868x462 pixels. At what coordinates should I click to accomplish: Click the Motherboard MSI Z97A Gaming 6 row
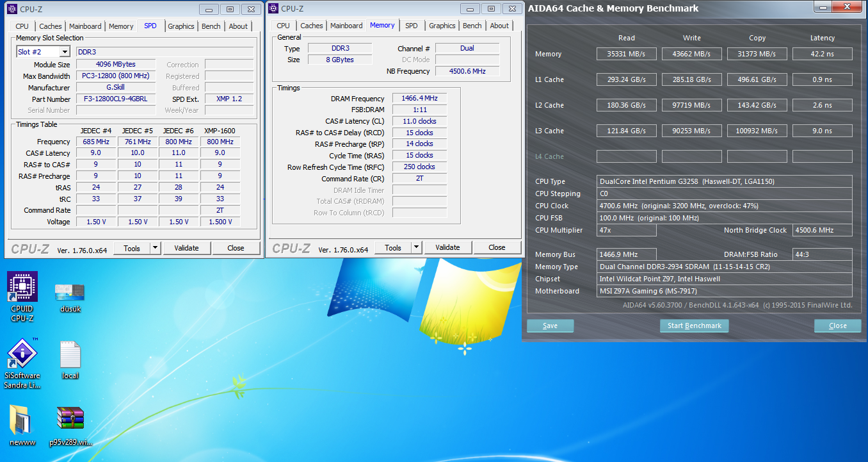click(725, 291)
